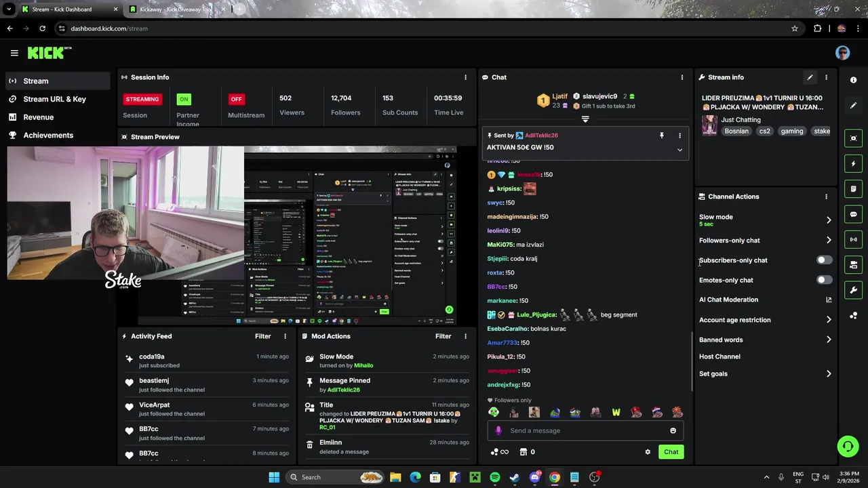The width and height of the screenshot is (868, 488).
Task: Open chat settings gear icon
Action: 648,452
